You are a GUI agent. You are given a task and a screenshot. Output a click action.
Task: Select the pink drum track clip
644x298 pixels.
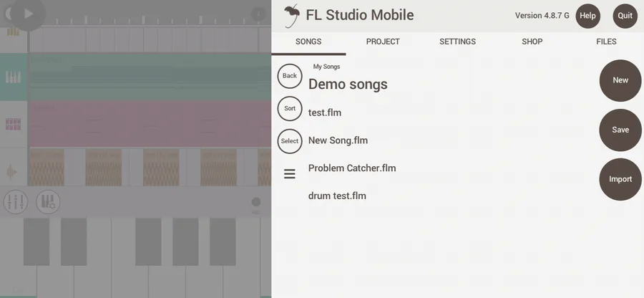150,125
